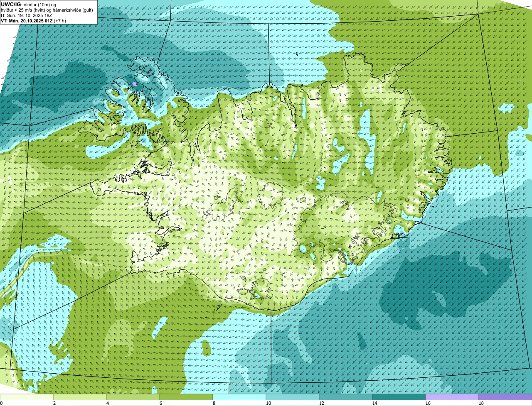Click the small purple wind patch in the Westfjords

(x=134, y=84)
